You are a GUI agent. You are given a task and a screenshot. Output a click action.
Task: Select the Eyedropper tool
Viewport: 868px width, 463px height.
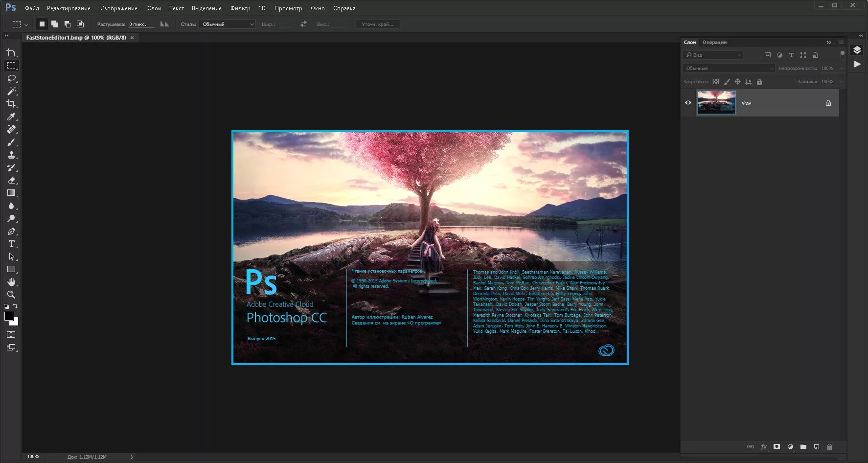[x=11, y=116]
